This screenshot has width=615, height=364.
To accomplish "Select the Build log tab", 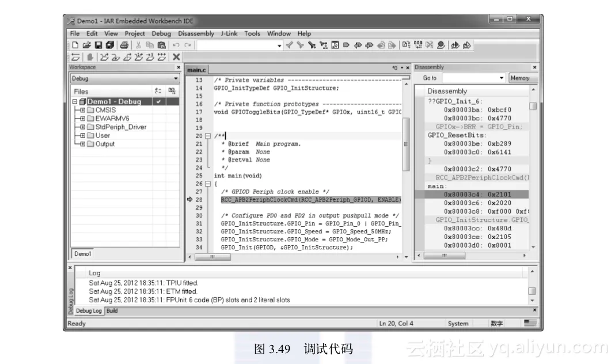I will [112, 310].
